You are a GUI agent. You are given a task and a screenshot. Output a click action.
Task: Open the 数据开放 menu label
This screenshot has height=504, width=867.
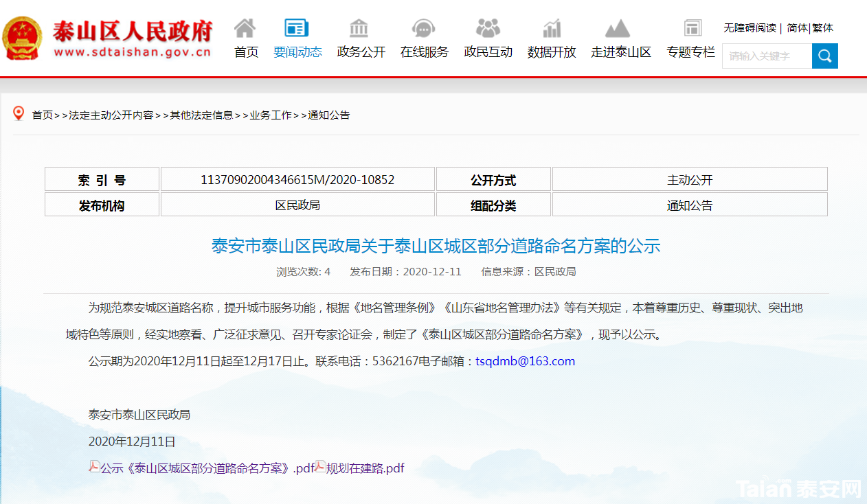coord(552,52)
